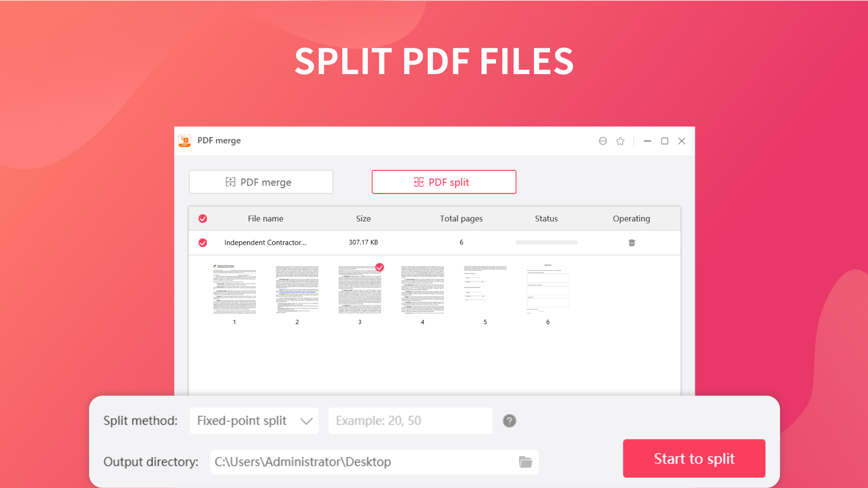Click the split method dropdown chevron arrow

pyautogui.click(x=307, y=421)
